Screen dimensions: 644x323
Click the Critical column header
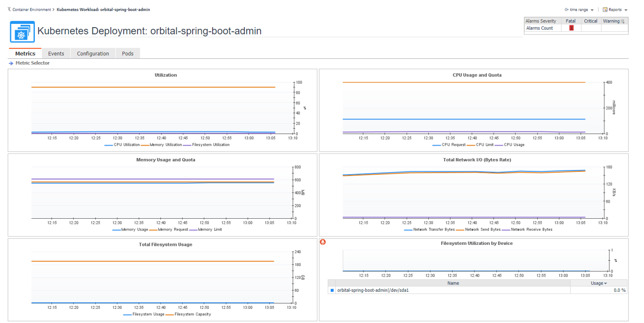pyautogui.click(x=591, y=21)
